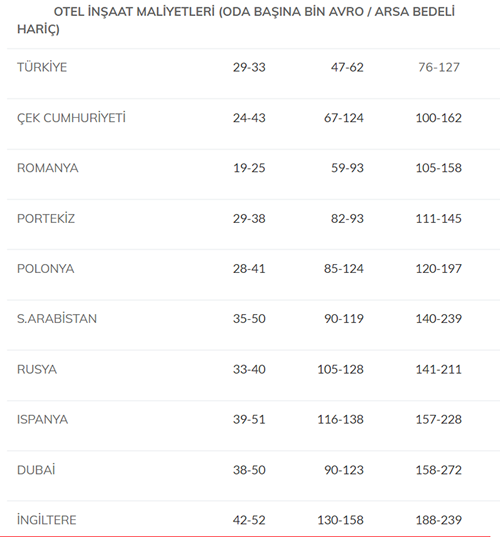Select the ISPANYA country cell
The height and width of the screenshot is (537, 500).
(x=42, y=419)
